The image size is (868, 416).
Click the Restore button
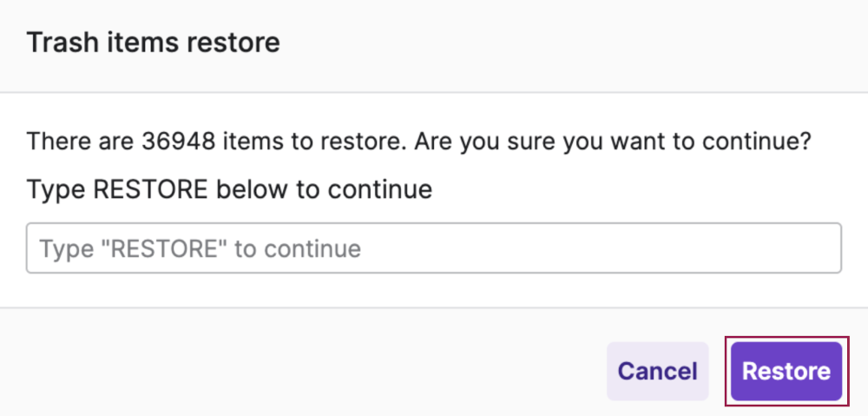[786, 372]
